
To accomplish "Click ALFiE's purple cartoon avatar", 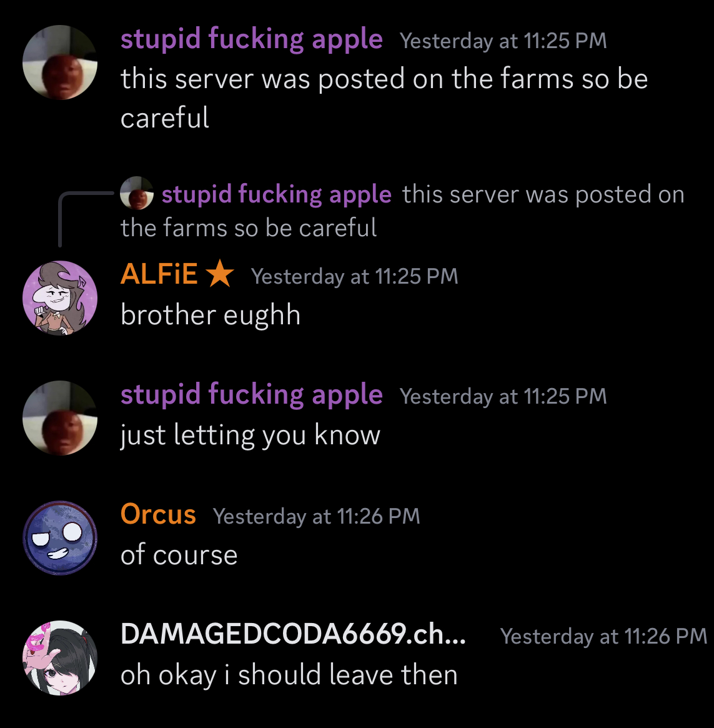I will point(60,297).
